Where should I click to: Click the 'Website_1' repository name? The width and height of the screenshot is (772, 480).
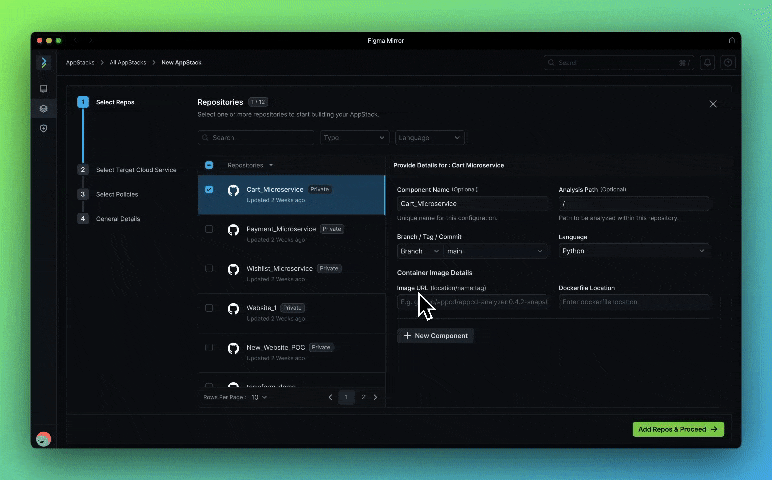261,308
